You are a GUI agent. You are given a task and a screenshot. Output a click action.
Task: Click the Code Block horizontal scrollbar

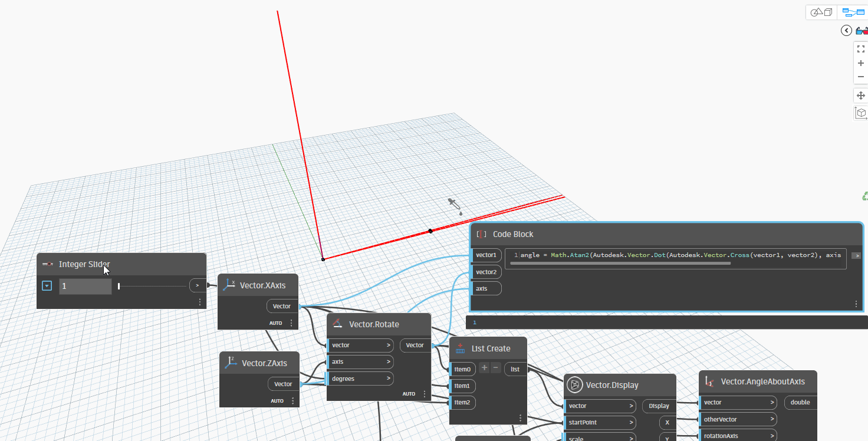click(620, 264)
